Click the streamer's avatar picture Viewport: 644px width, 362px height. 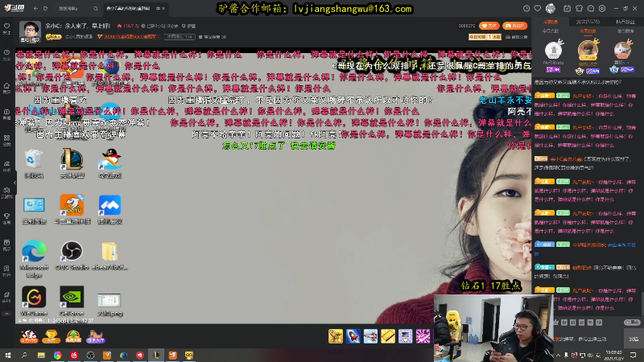click(x=30, y=31)
